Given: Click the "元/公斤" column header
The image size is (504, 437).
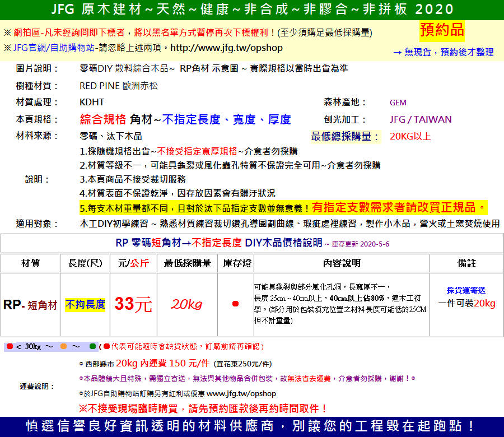Looking at the screenshot, I should pos(133,263).
